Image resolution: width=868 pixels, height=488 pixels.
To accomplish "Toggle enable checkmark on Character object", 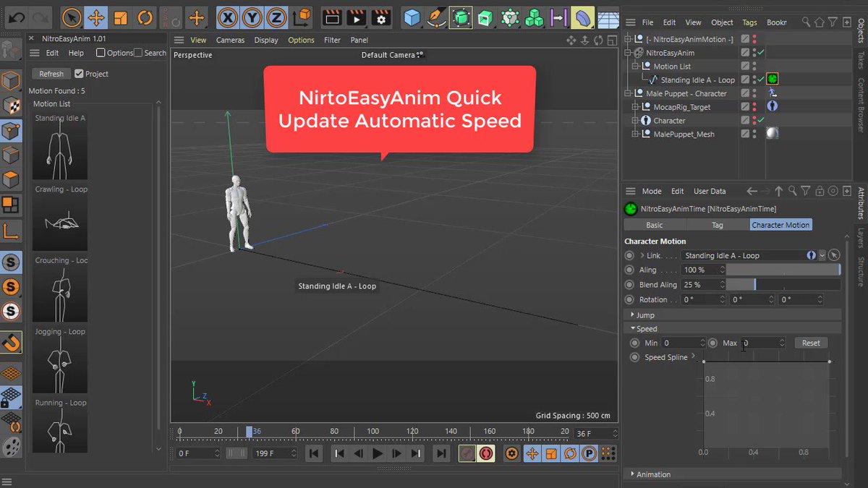I will pyautogui.click(x=761, y=120).
